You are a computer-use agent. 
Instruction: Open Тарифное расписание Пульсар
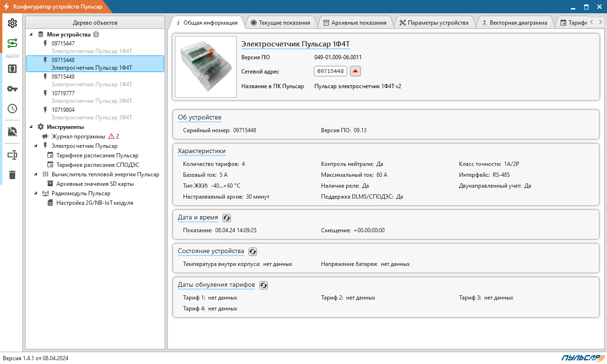click(97, 155)
